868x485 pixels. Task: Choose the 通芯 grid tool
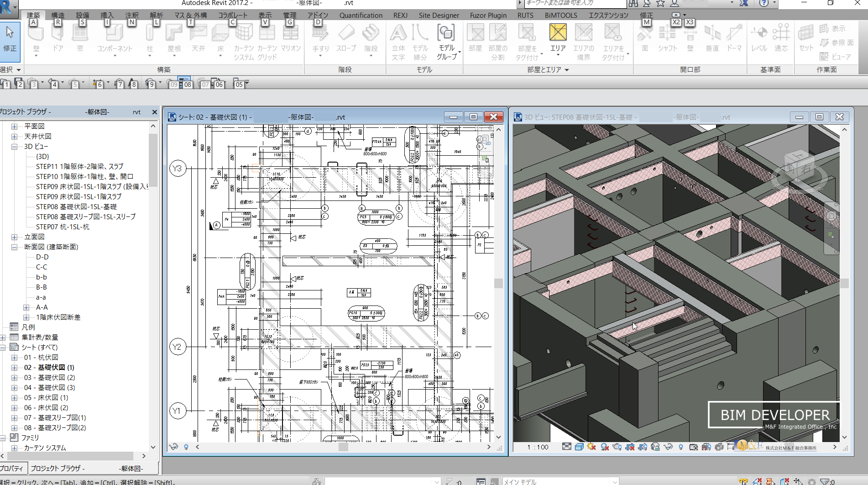(781, 39)
